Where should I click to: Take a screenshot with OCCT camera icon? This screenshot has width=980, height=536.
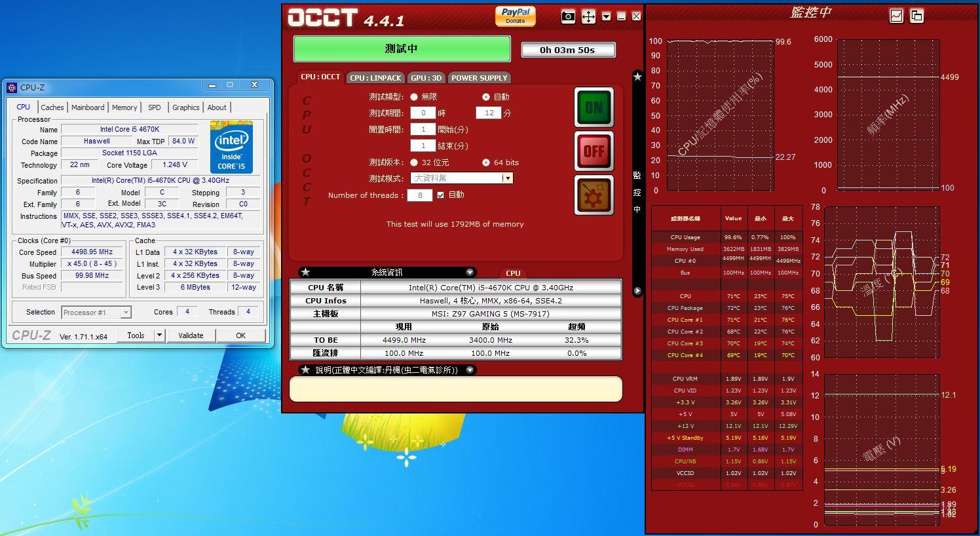[x=568, y=17]
